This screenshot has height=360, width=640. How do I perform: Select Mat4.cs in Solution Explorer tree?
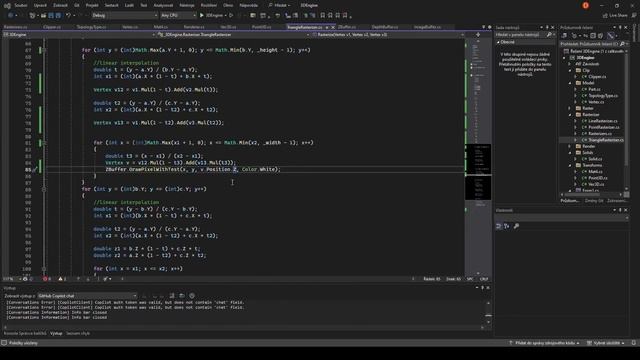tap(595, 172)
